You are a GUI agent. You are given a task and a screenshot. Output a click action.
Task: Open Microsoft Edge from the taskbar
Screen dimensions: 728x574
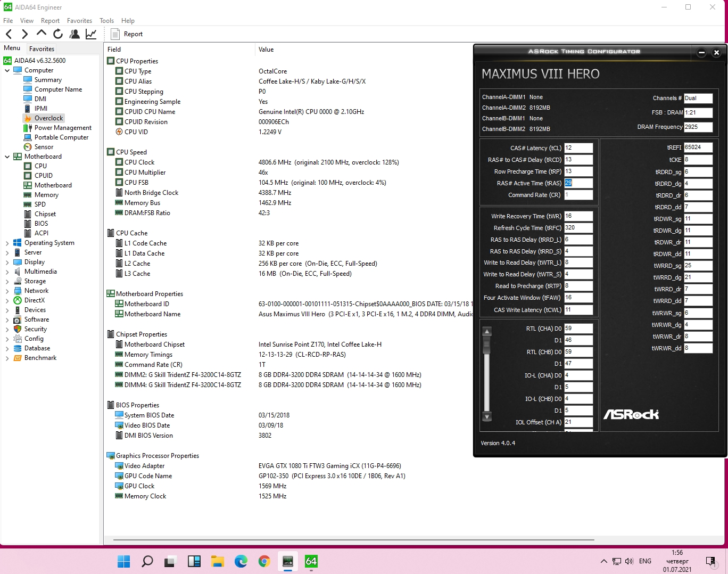[241, 561]
